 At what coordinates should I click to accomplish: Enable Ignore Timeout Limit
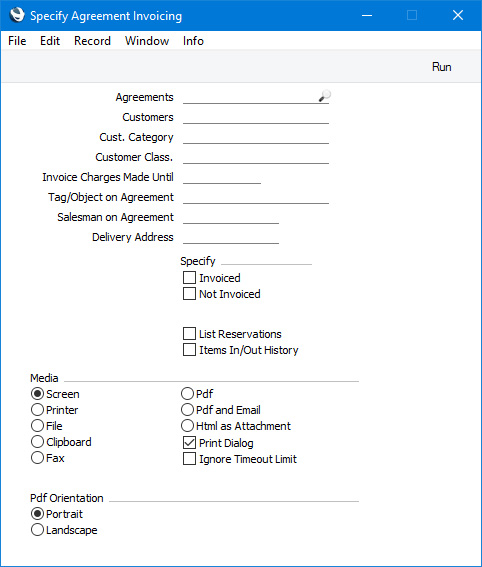point(189,459)
